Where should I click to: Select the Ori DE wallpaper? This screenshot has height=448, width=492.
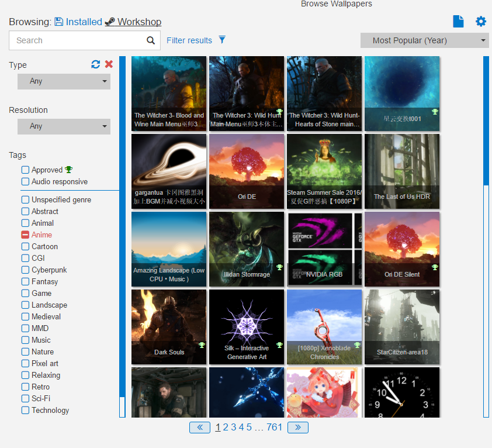pyautogui.click(x=247, y=171)
